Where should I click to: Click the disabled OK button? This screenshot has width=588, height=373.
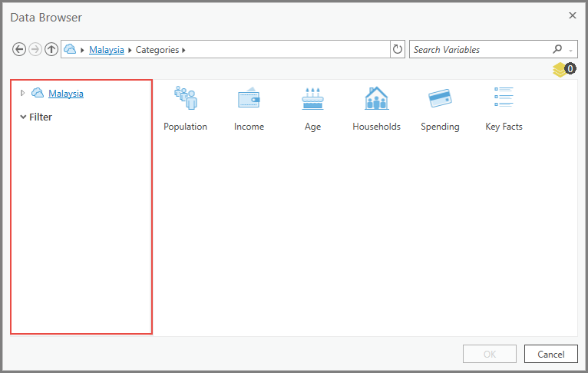pyautogui.click(x=490, y=354)
